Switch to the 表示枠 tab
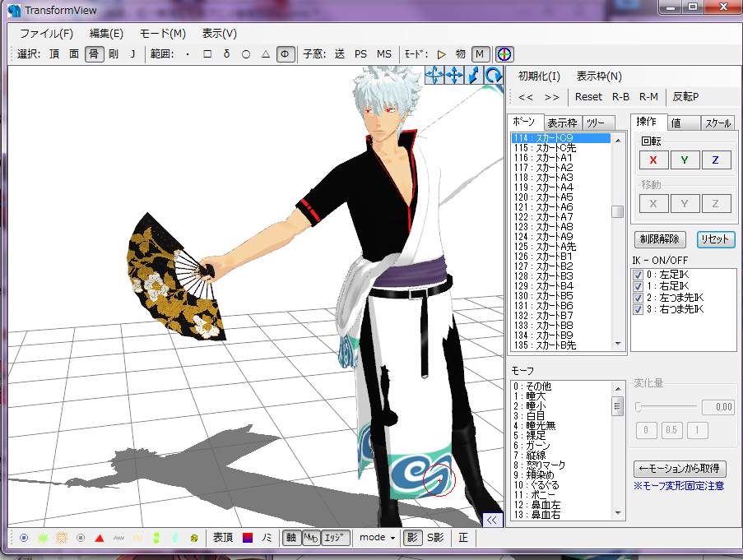This screenshot has width=743, height=560. click(x=563, y=123)
